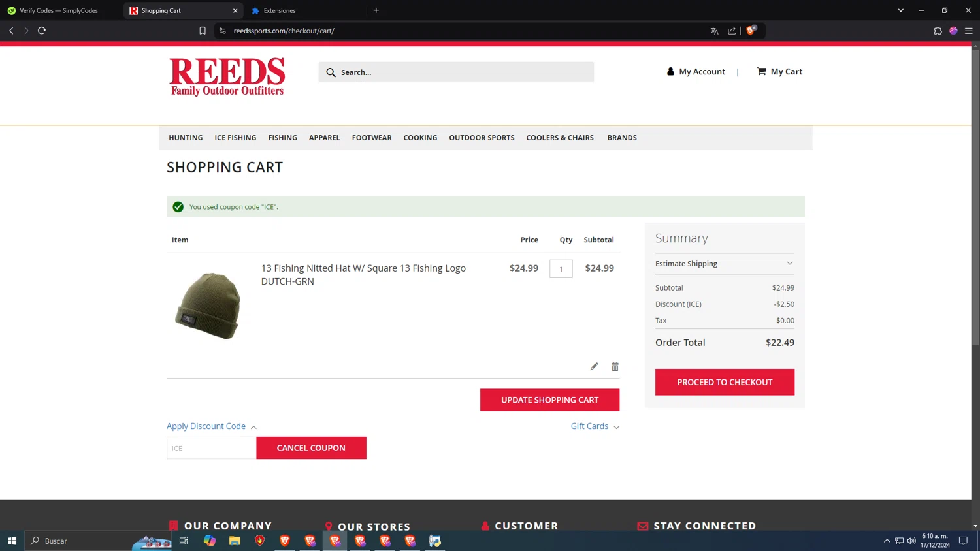The image size is (980, 551).
Task: Open the browser hamburger menu
Action: pyautogui.click(x=969, y=31)
